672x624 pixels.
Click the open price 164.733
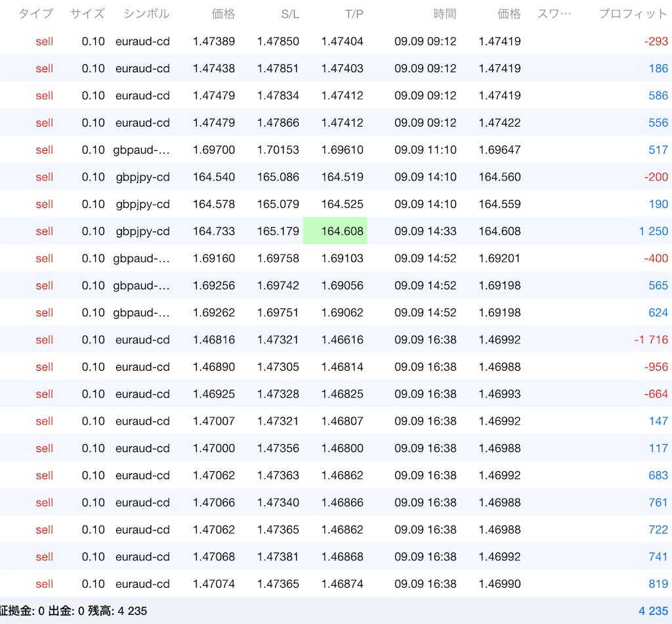pyautogui.click(x=214, y=231)
